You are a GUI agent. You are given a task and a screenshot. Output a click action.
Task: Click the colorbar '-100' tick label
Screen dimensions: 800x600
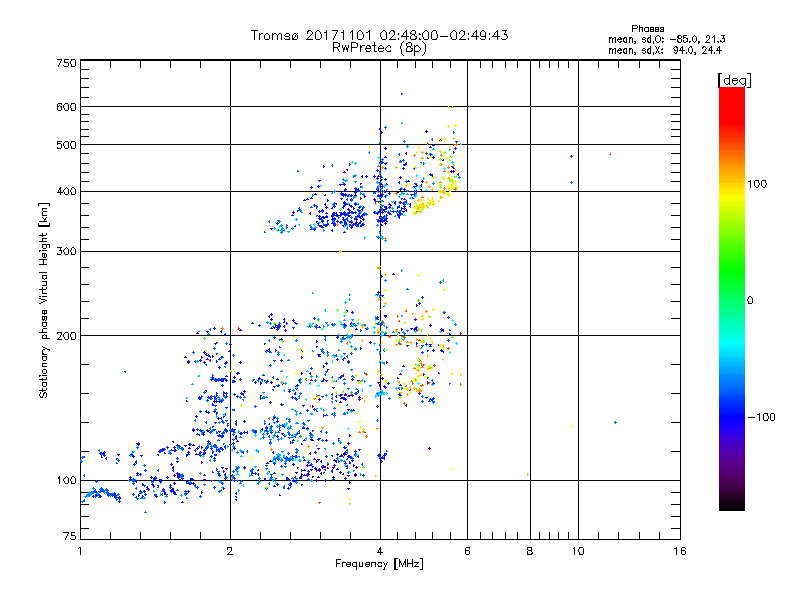click(x=762, y=417)
